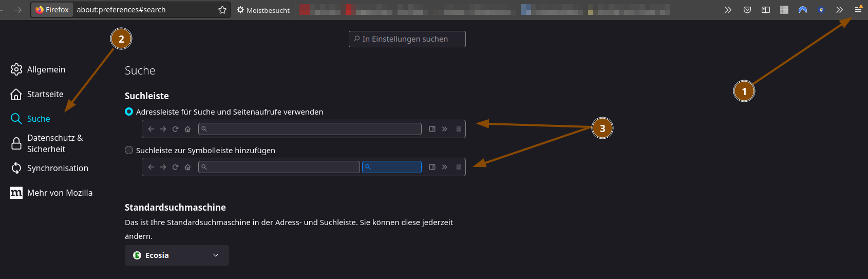This screenshot has height=279, width=868.
Task: Open Mehr von Mozilla
Action: [x=51, y=193]
